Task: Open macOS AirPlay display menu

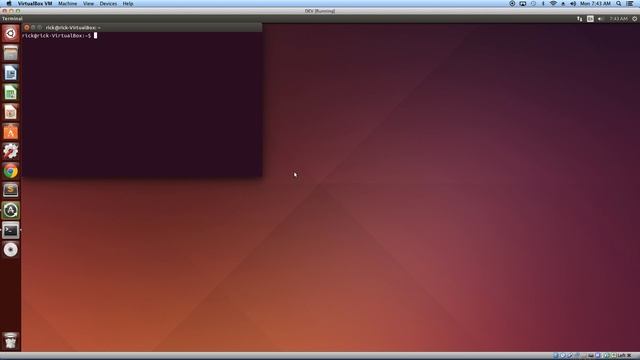Action: [x=522, y=3]
